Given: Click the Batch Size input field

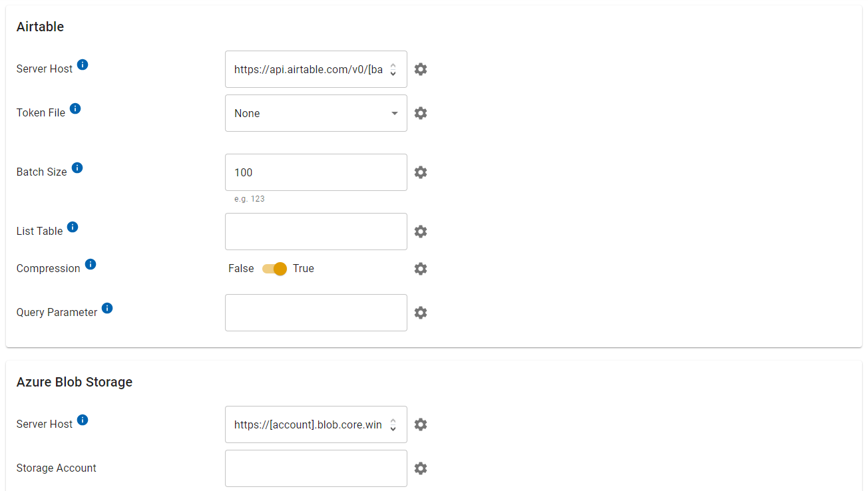Looking at the screenshot, I should click(x=316, y=172).
